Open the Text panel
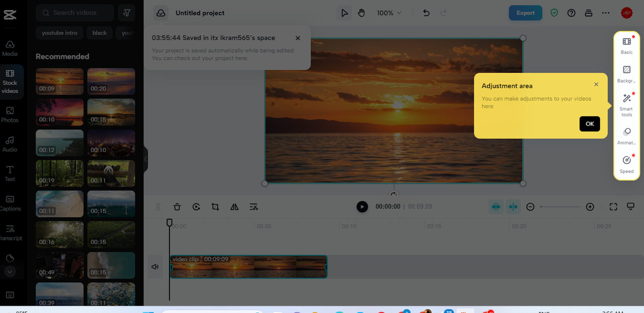 tap(10, 173)
